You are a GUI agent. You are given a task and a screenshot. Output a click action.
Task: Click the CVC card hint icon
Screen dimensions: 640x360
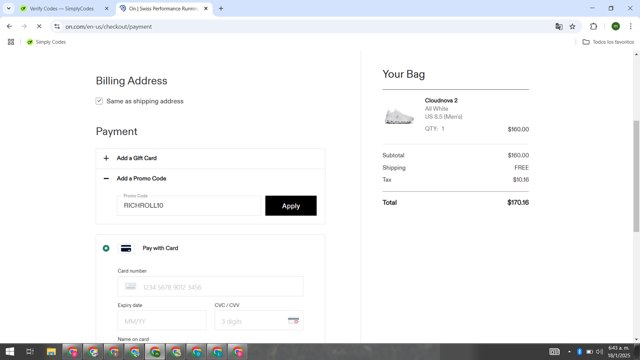[293, 321]
